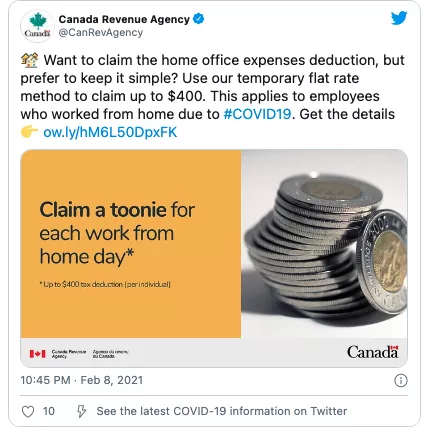
Task: Like the tweet with heart icon
Action: [28, 411]
